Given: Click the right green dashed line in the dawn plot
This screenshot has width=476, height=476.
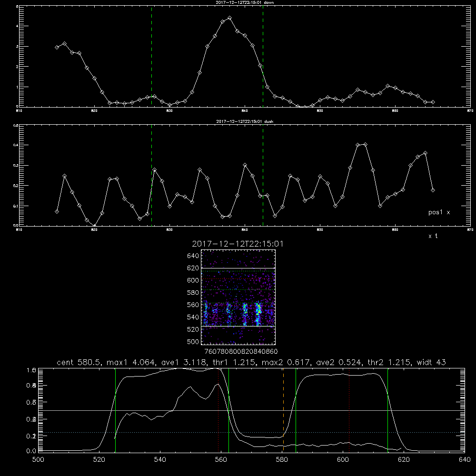Looking at the screenshot, I should (263, 56).
